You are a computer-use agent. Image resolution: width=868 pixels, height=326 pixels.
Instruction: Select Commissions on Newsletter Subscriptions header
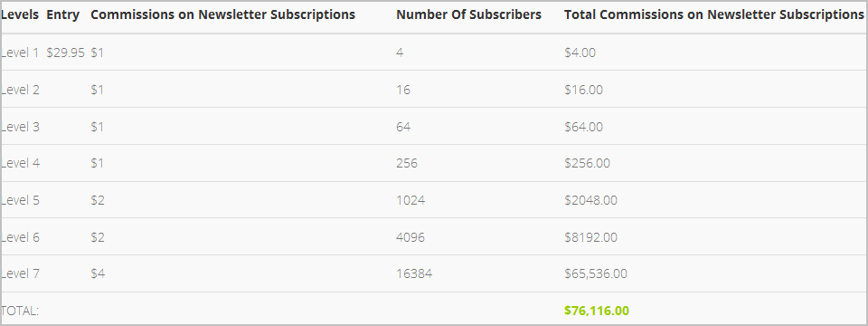tap(223, 15)
